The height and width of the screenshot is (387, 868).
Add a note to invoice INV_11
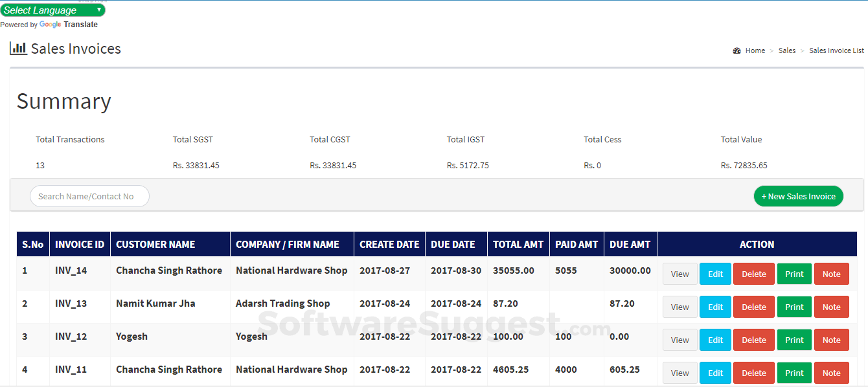831,373
